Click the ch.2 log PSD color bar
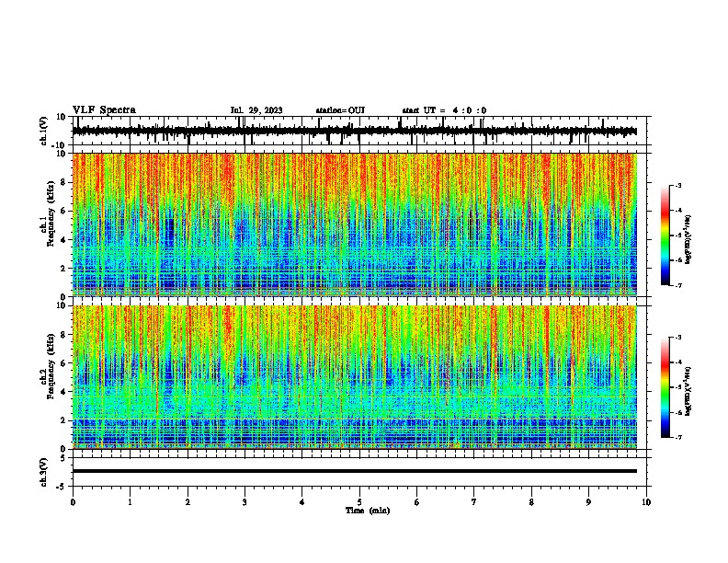 pos(665,387)
